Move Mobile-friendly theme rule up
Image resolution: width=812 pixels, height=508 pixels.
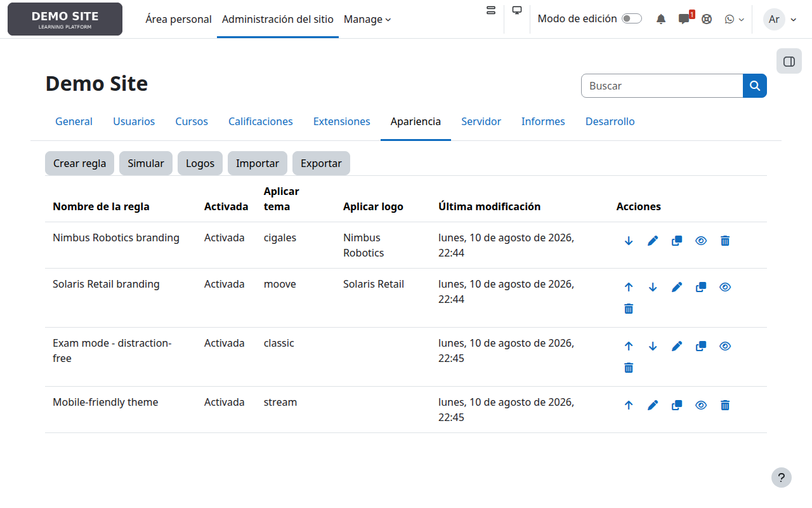coord(629,405)
